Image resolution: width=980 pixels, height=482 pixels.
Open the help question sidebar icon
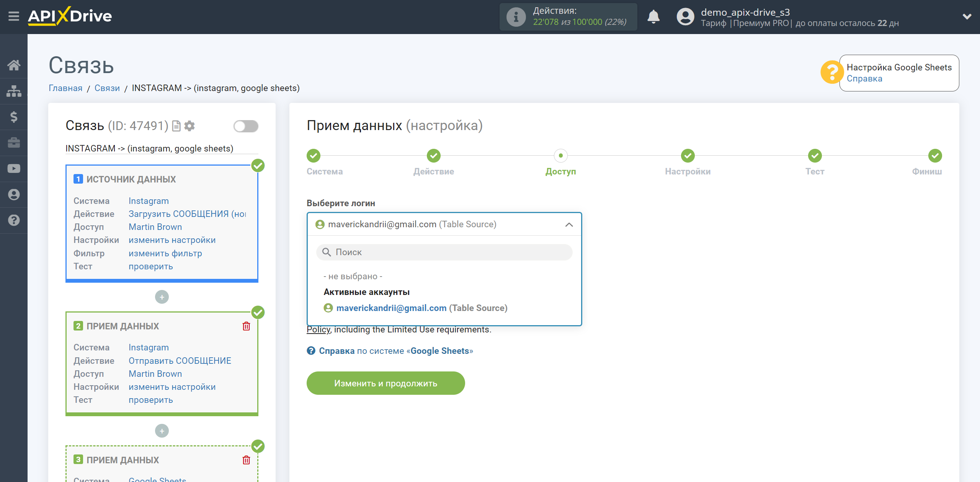pyautogui.click(x=14, y=220)
